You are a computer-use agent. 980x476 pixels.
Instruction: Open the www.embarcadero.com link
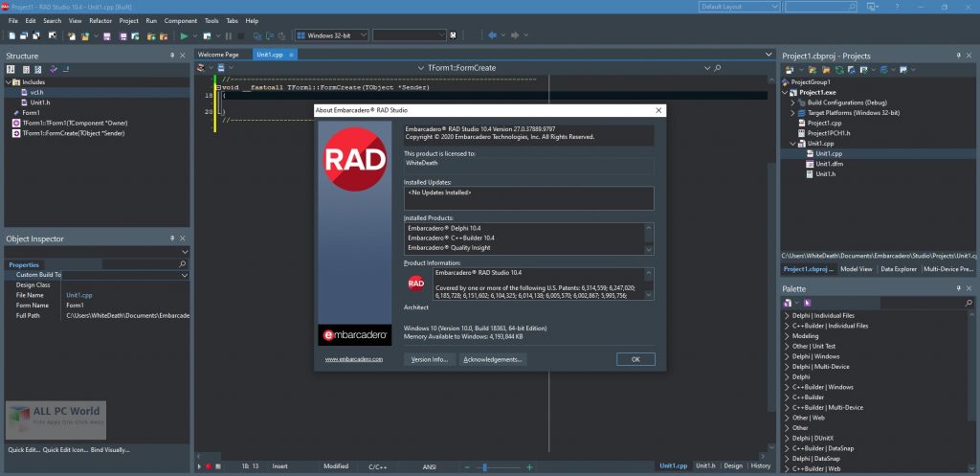click(354, 359)
